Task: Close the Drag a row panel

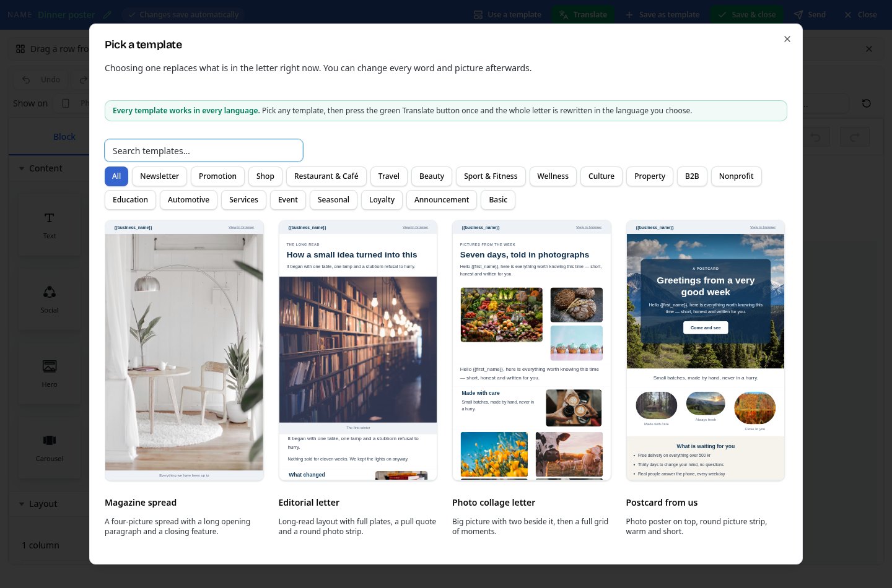Action: [x=869, y=49]
